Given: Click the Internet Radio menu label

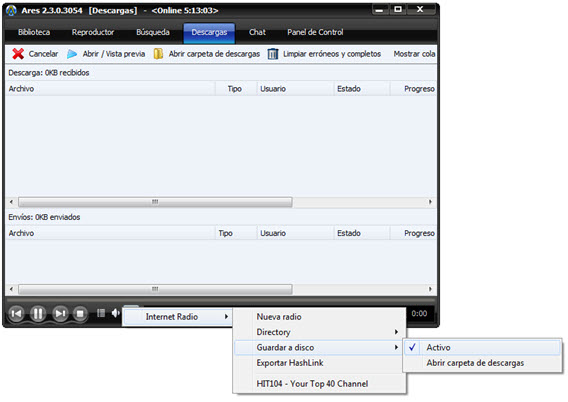Looking at the screenshot, I should (172, 317).
